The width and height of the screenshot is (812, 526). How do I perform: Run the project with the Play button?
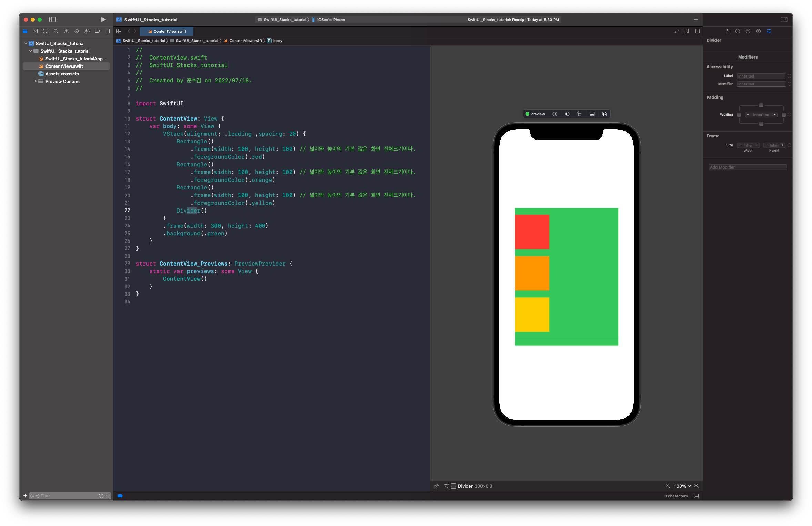pyautogui.click(x=103, y=20)
